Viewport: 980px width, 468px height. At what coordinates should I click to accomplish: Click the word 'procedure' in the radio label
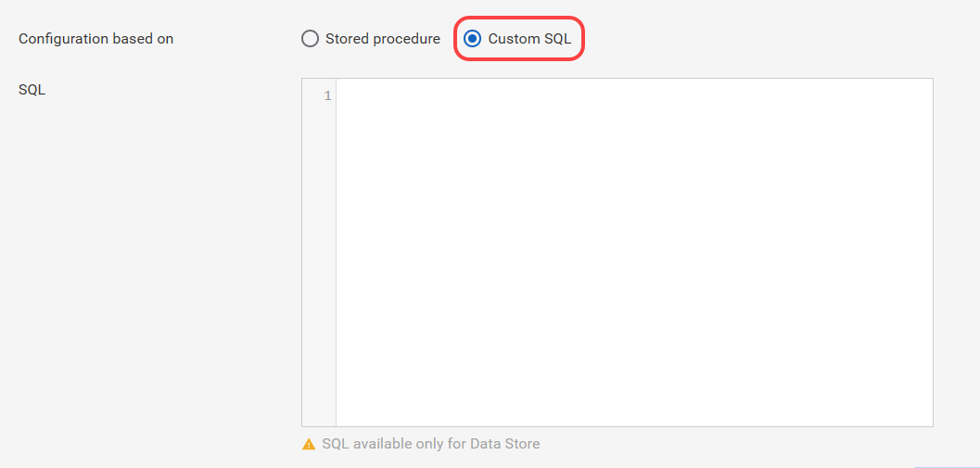click(407, 39)
